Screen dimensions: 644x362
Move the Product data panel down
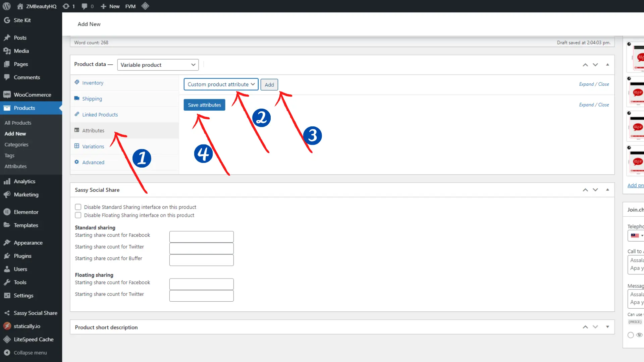point(595,65)
